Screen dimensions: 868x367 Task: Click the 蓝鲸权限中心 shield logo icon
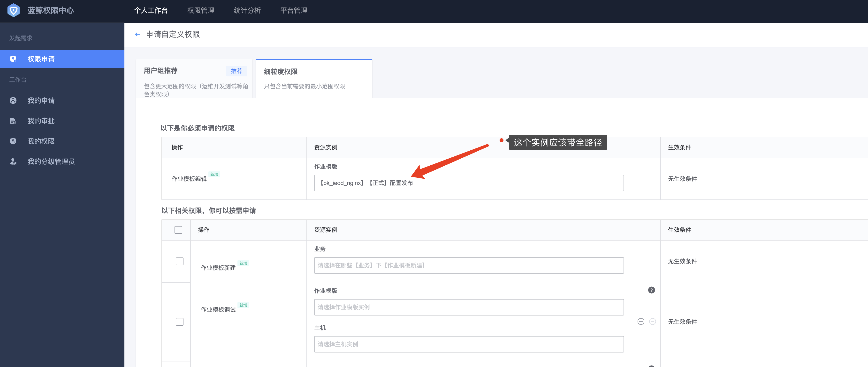[x=13, y=10]
